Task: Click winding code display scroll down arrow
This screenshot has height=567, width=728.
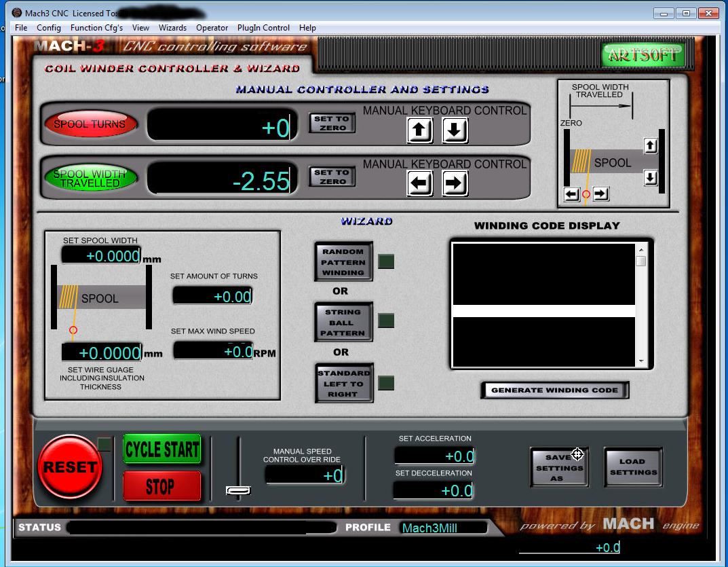Action: pos(640,361)
